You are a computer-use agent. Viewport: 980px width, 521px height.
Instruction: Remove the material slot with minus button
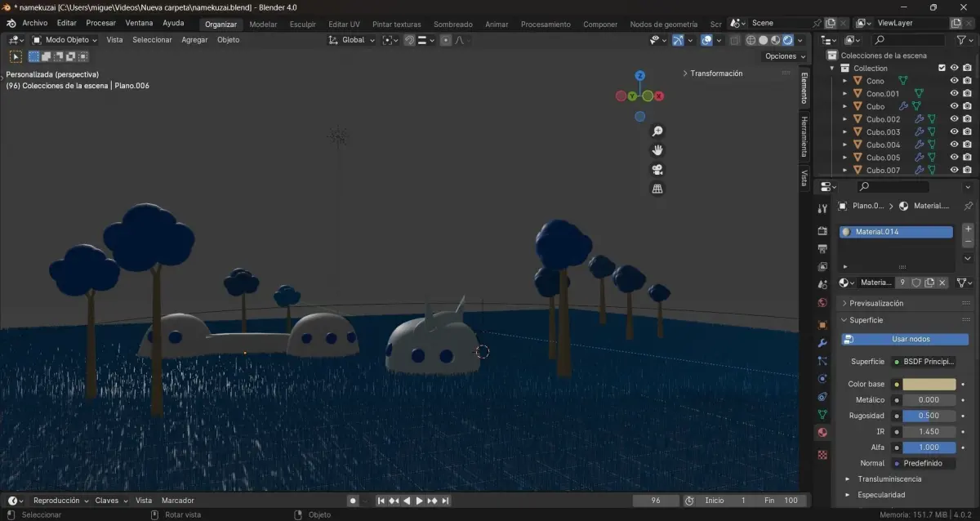tap(968, 243)
